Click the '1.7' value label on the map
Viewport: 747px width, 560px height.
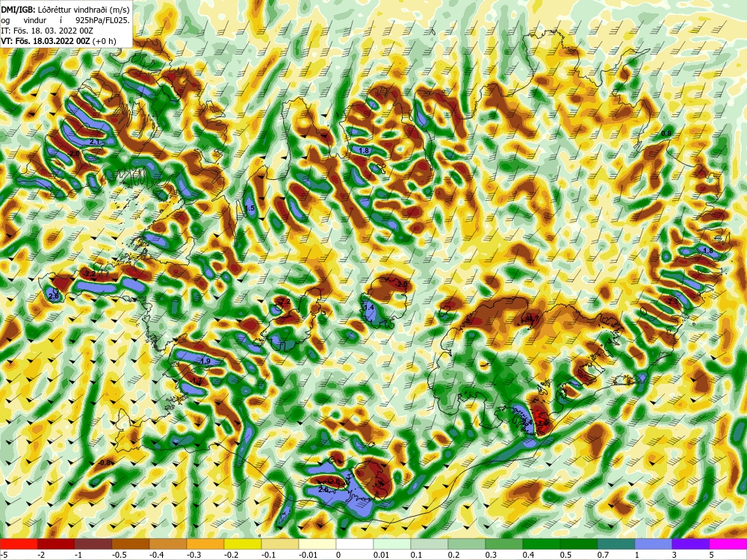197,381
